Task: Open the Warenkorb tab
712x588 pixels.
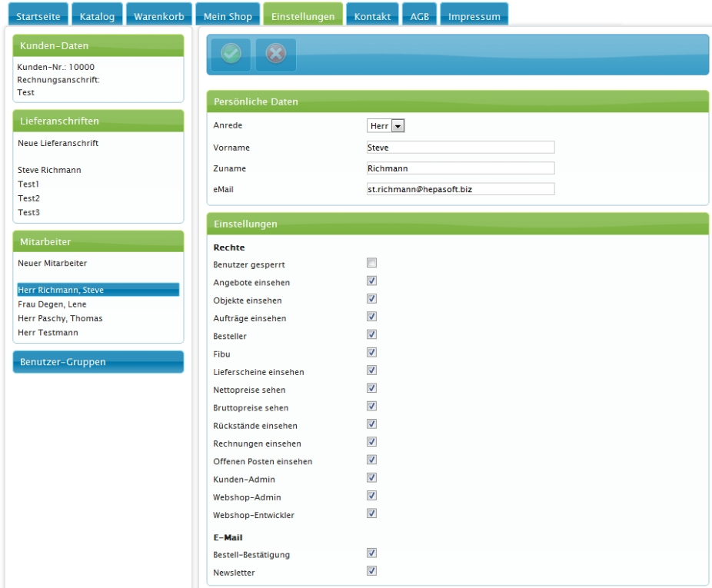Action: 158,16
